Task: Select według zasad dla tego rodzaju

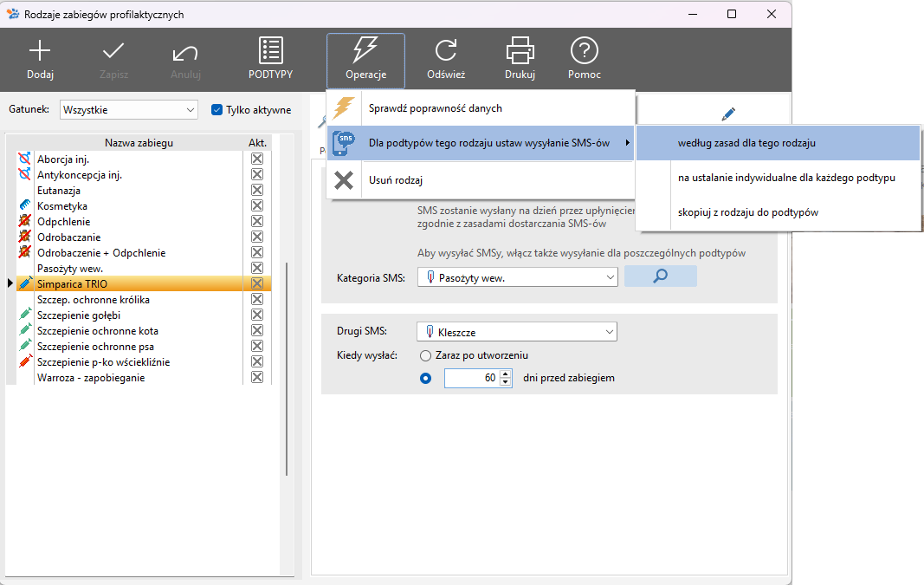Action: point(746,143)
